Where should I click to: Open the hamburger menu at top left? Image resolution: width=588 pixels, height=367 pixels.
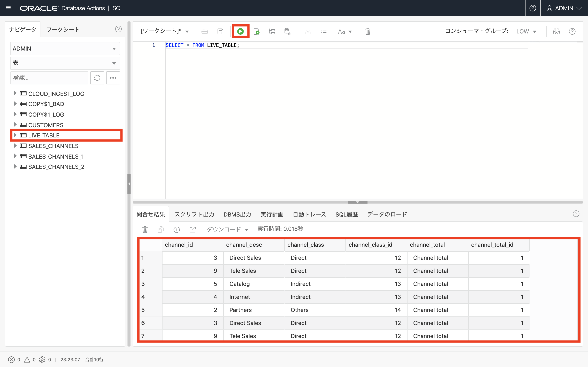(x=8, y=8)
